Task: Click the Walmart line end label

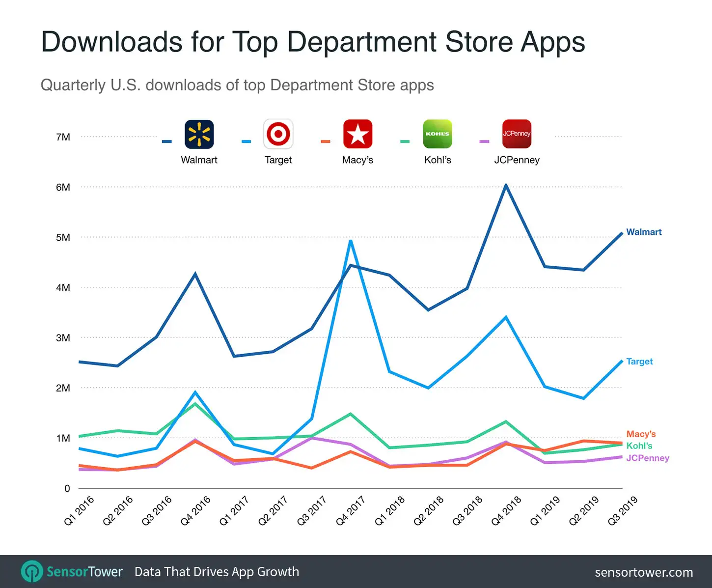Action: coord(644,232)
